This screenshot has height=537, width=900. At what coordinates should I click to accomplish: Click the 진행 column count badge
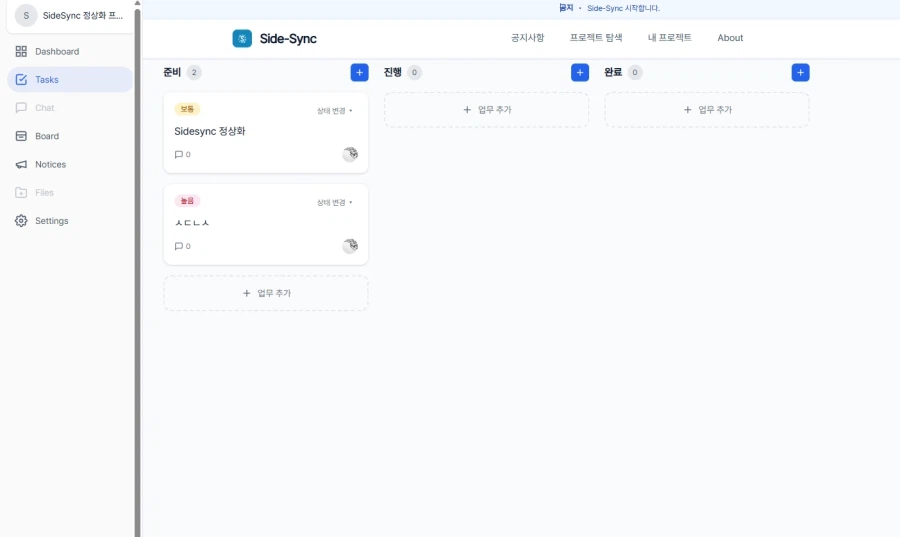click(x=414, y=72)
